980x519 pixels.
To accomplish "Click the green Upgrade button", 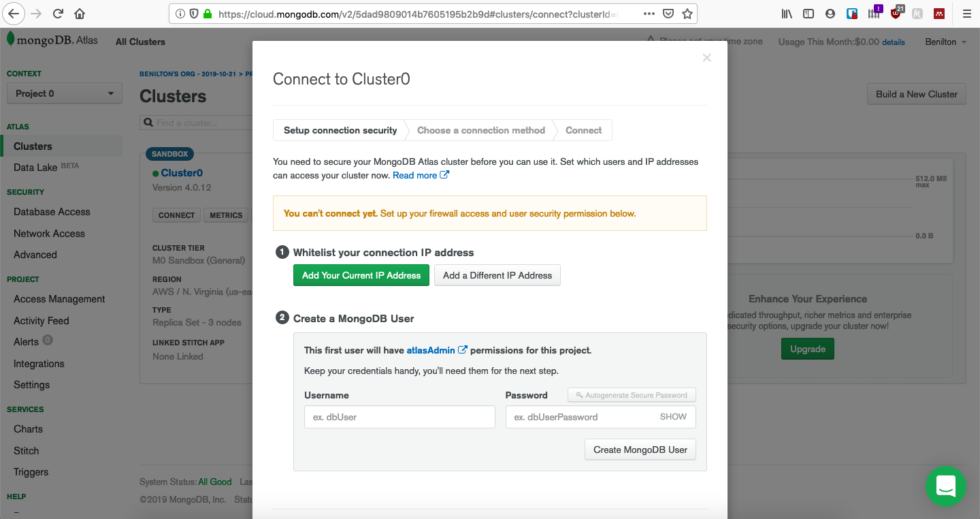I will coord(808,349).
